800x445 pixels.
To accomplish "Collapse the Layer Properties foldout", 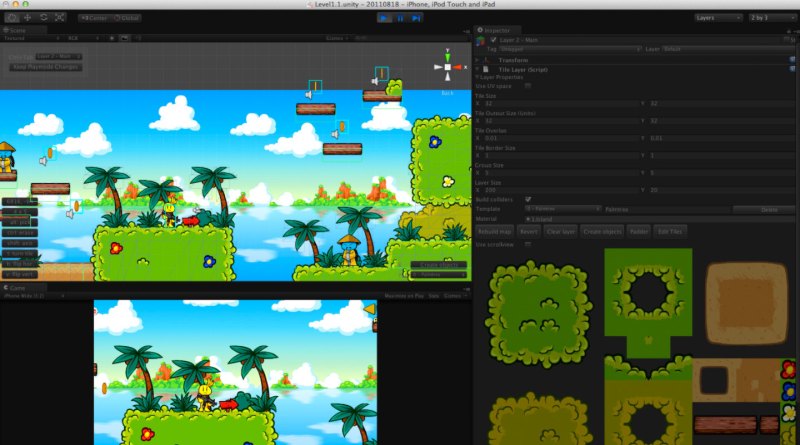I will point(478,78).
